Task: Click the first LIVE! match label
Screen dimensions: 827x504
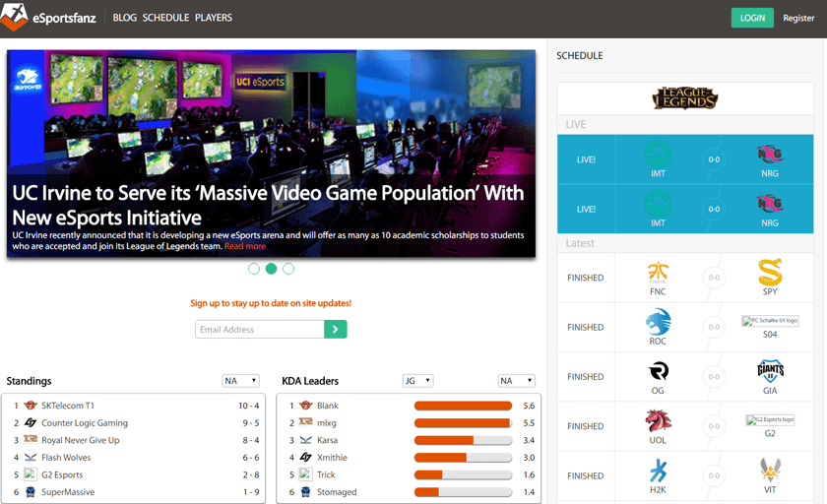Action: coord(586,159)
